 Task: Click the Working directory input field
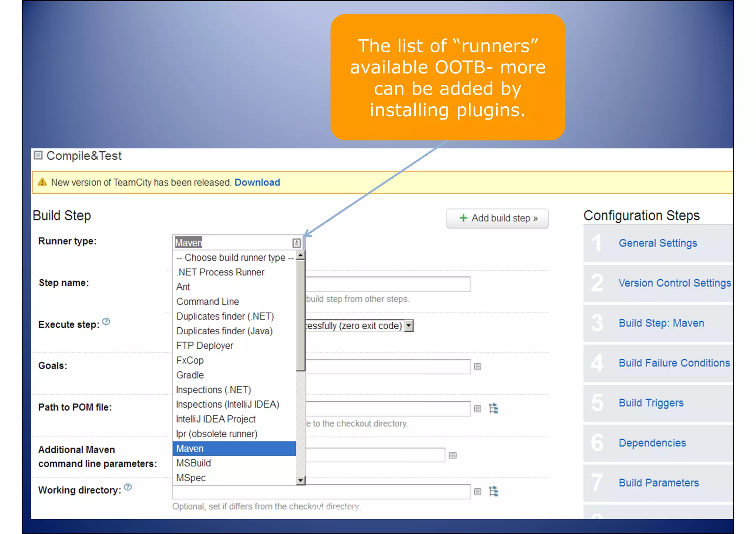(321, 492)
